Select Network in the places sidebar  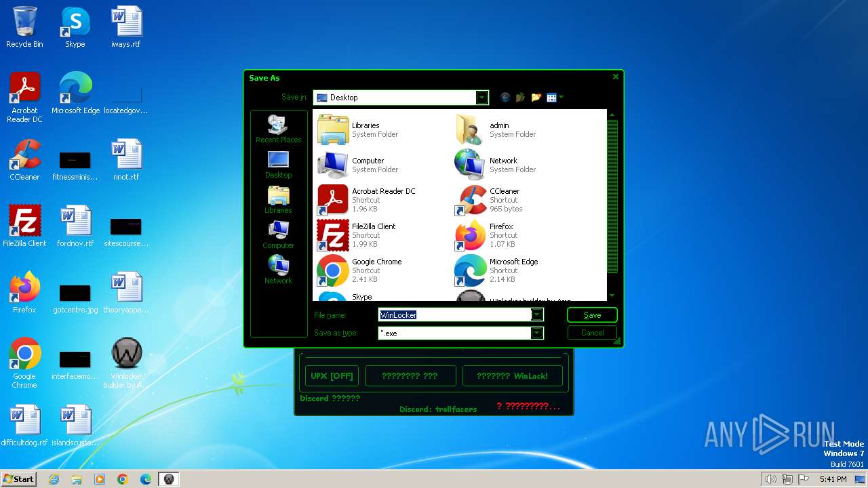[278, 270]
